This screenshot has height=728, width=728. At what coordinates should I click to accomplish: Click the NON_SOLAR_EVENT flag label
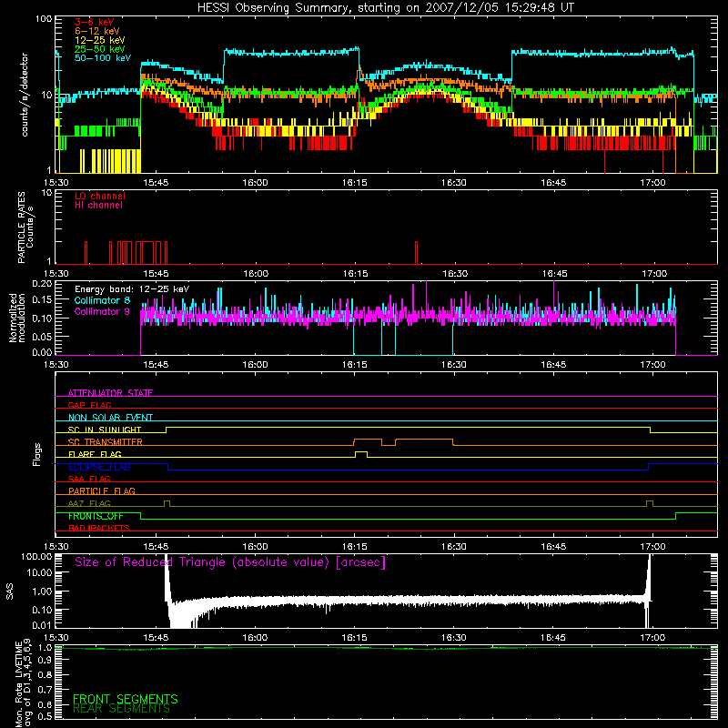click(110, 418)
